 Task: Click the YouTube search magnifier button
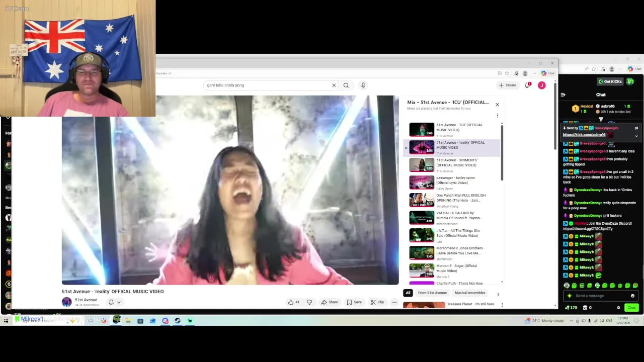346,85
